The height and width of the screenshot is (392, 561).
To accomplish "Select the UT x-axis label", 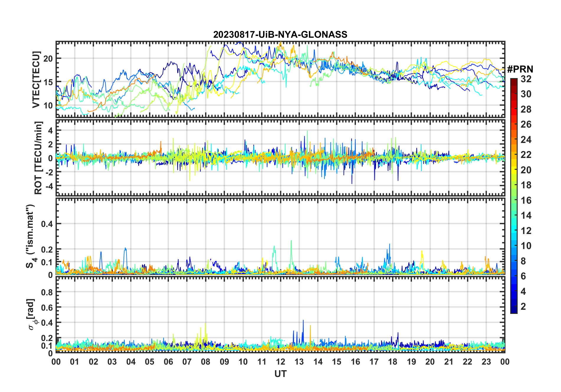I will tap(280, 374).
